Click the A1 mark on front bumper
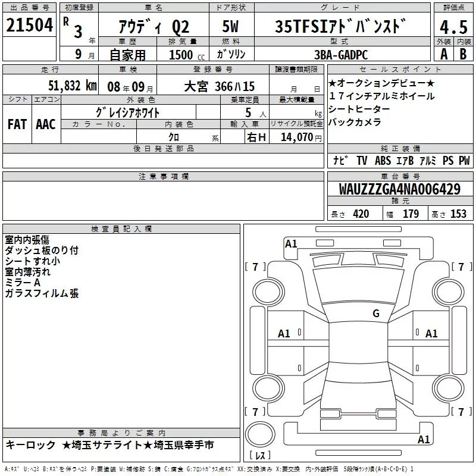This screenshot has width=476, height=476. tap(291, 243)
